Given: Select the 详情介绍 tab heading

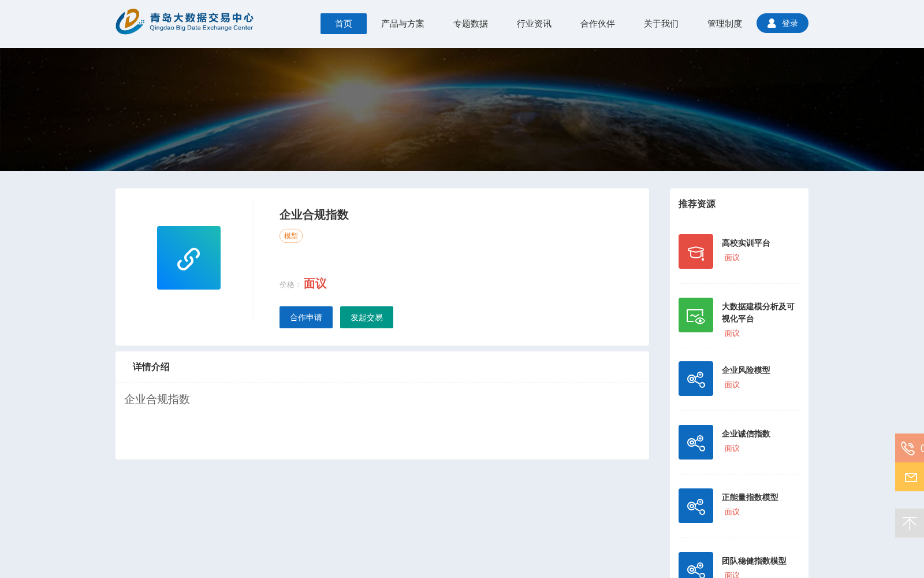Looking at the screenshot, I should pyautogui.click(x=151, y=367).
